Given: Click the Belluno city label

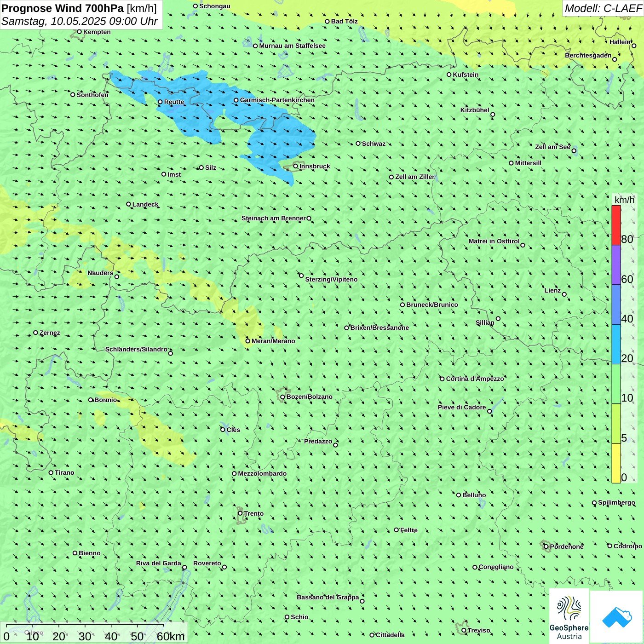Looking at the screenshot, I should pyautogui.click(x=474, y=495).
